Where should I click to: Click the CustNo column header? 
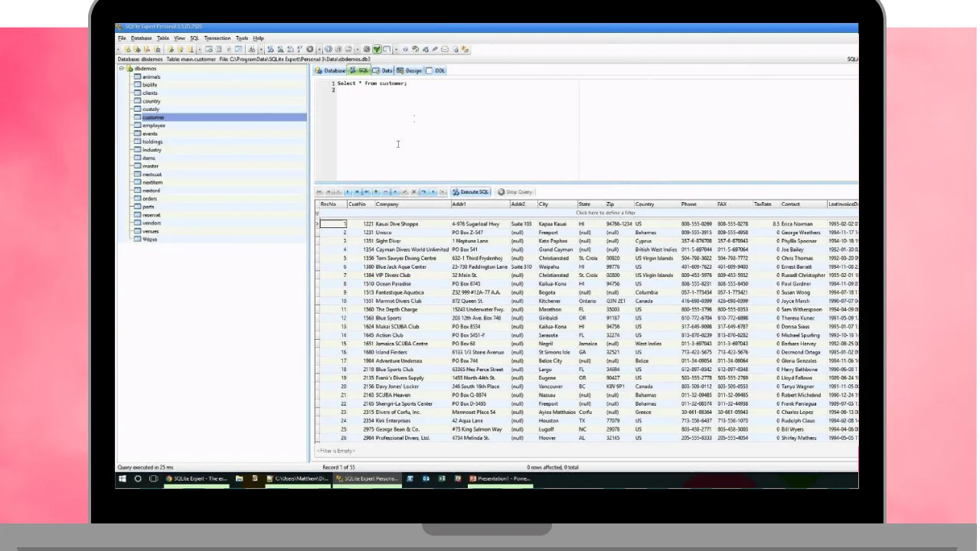point(360,204)
